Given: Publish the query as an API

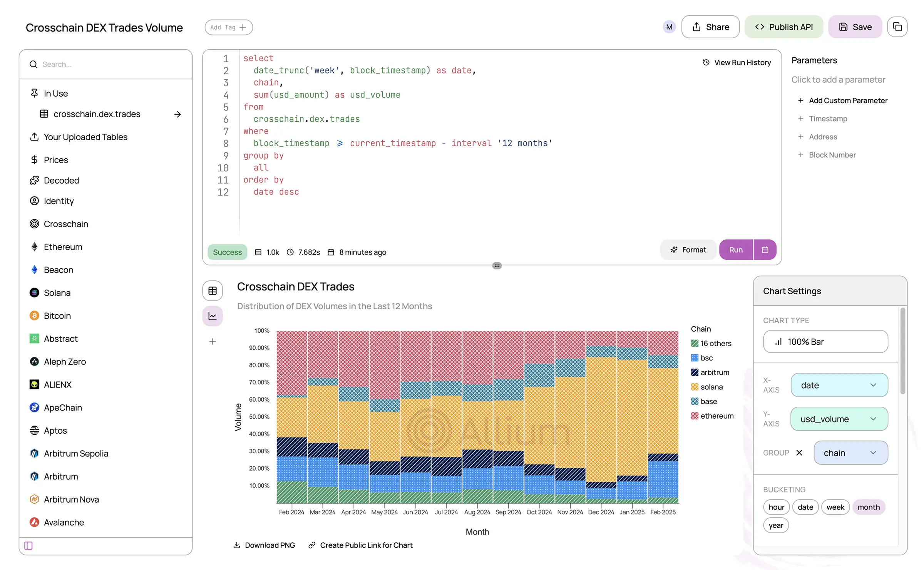Looking at the screenshot, I should point(784,27).
